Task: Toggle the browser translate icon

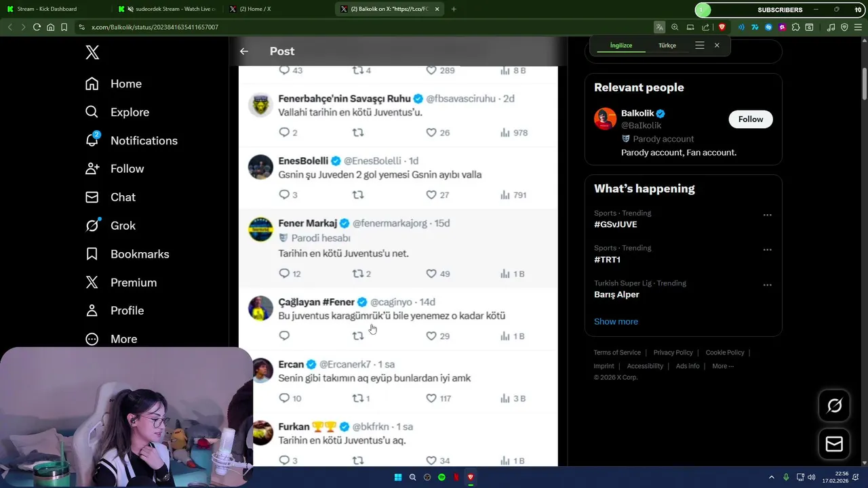Action: click(x=659, y=27)
